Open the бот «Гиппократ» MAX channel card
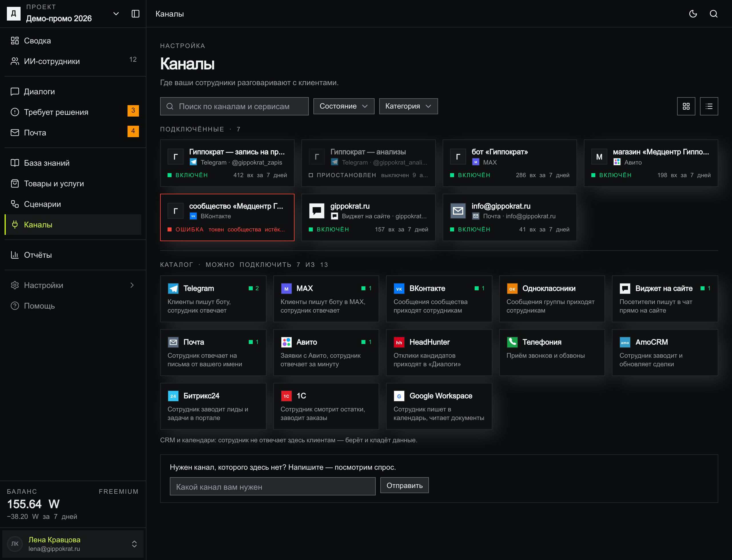 (510, 163)
